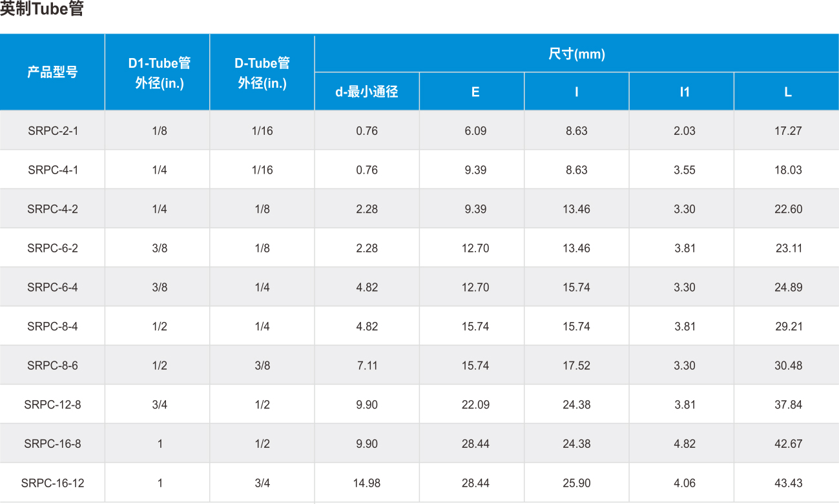Click the SRPC-2-1 product model cell
This screenshot has width=839, height=504.
click(x=53, y=131)
